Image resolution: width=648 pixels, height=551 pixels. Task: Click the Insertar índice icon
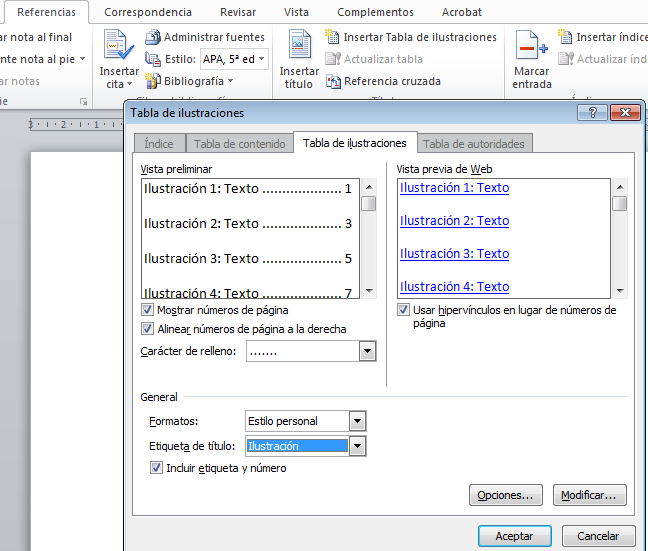(x=565, y=37)
